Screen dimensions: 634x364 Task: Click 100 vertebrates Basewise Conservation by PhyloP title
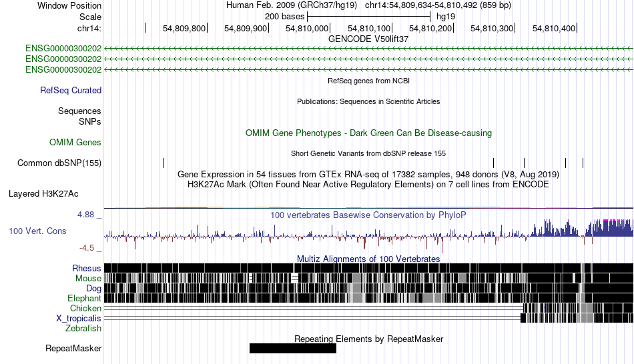[368, 215]
